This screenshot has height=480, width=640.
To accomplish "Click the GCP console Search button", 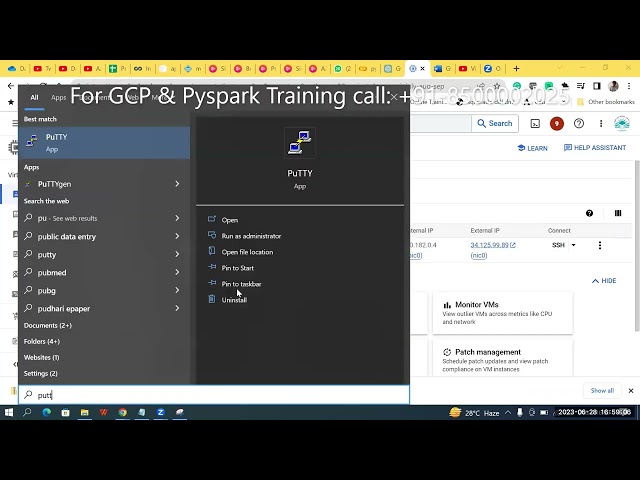I will coord(495,123).
